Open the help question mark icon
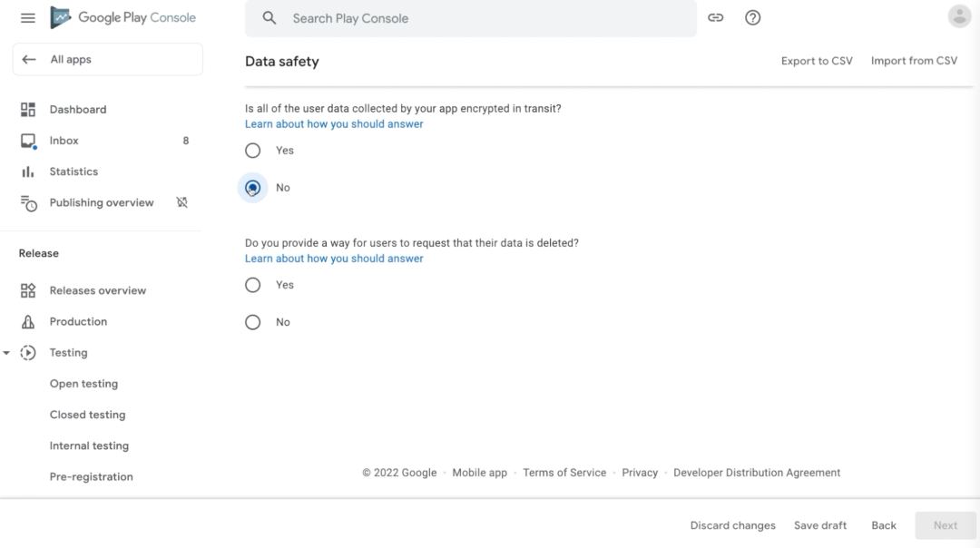This screenshot has height=548, width=980. coord(752,18)
